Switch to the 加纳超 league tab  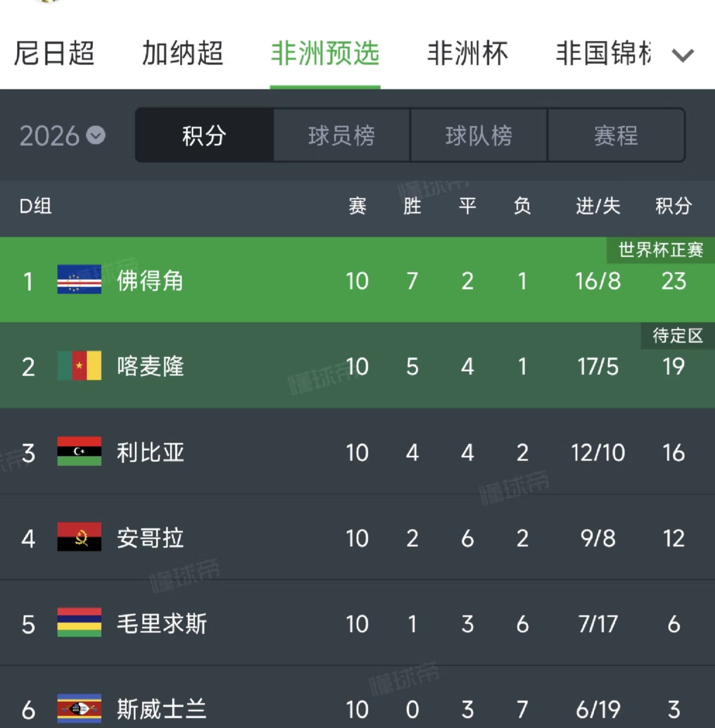coord(182,54)
